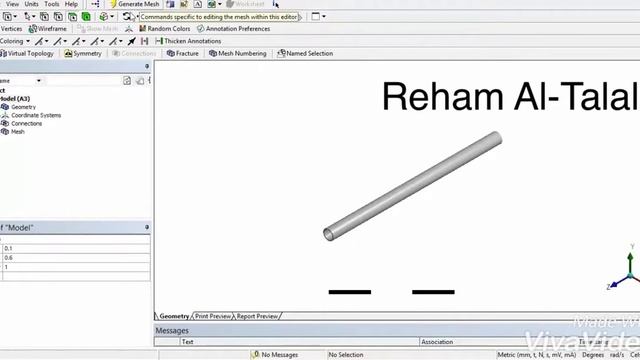Toggle the Outline panel pin

pyautogui.click(x=147, y=66)
